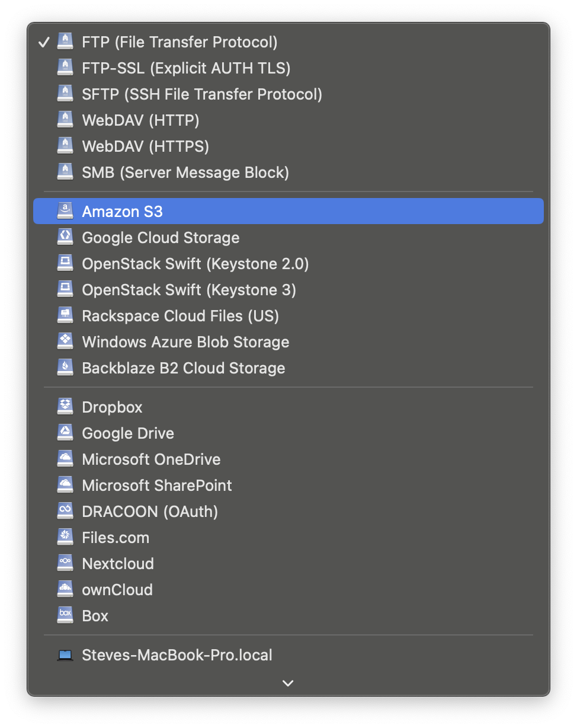Screen dimensions: 577x728
Task: Click the OpenStack Swift Keystone 3 icon
Action: [65, 289]
